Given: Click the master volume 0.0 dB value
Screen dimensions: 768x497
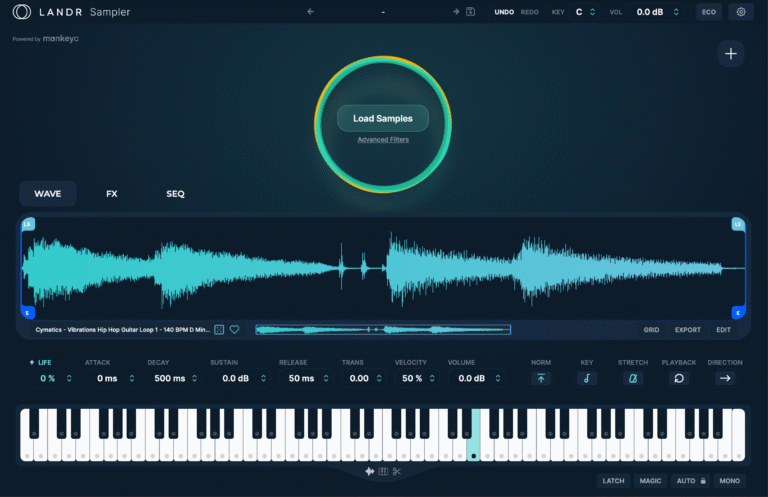Looking at the screenshot, I should [649, 12].
